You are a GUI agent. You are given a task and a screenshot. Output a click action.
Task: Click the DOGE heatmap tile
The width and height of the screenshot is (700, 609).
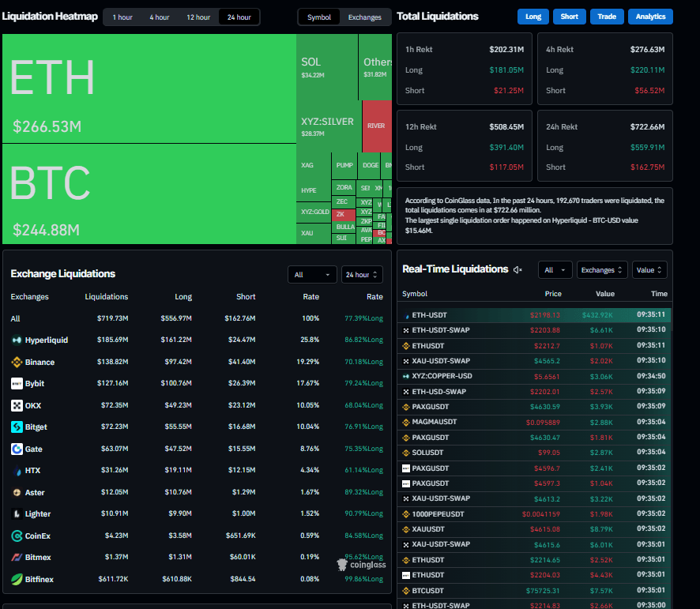pos(370,166)
